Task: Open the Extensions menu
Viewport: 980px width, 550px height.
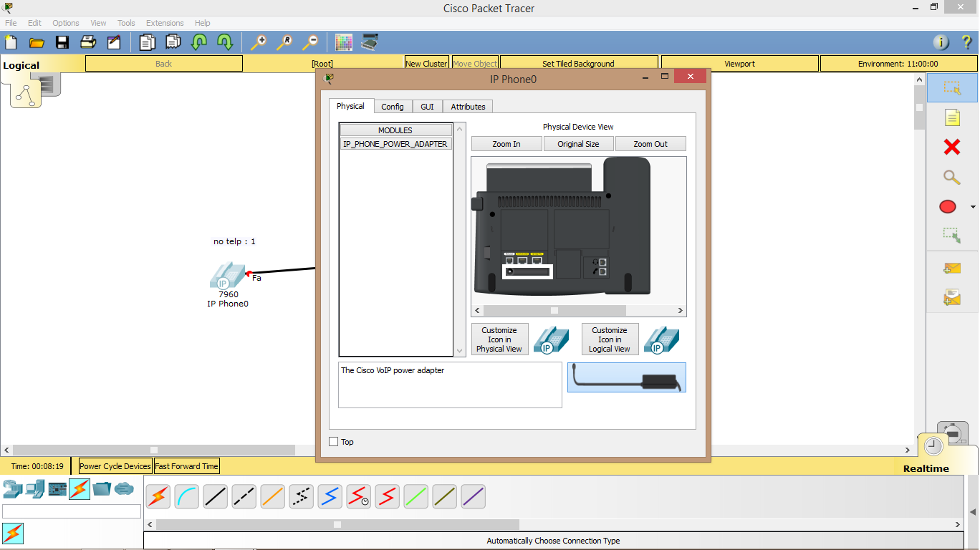Action: click(x=165, y=23)
